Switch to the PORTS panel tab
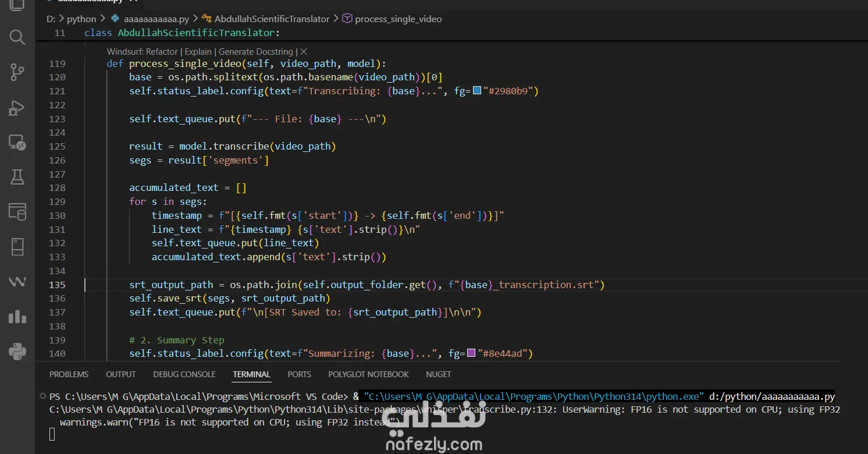Viewport: 868px width, 454px height. pos(299,374)
